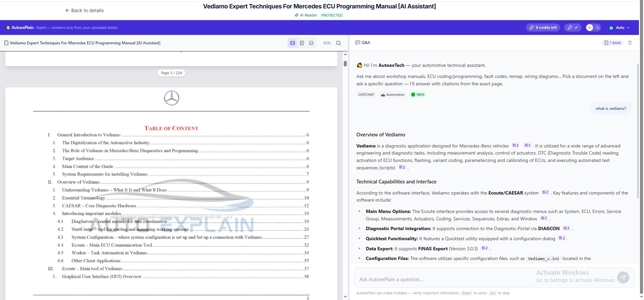This screenshot has width=644, height=300.
Task: Open citation after Extras, and Window
Action: point(544,218)
